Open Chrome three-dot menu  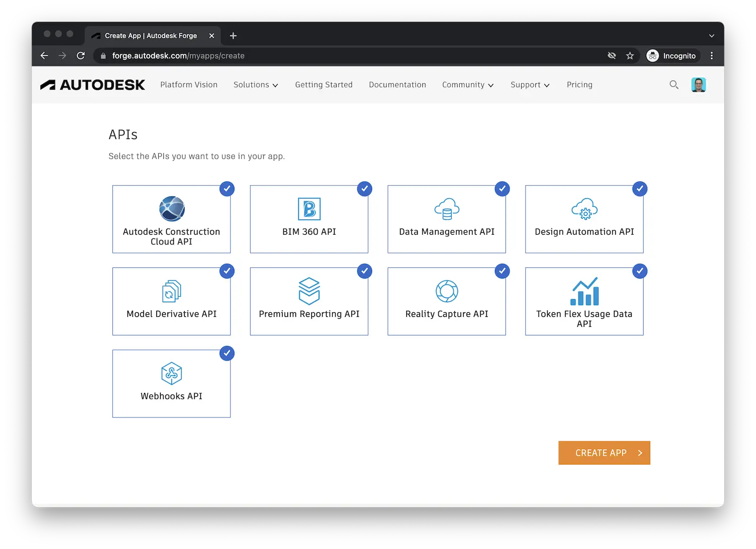(x=712, y=56)
